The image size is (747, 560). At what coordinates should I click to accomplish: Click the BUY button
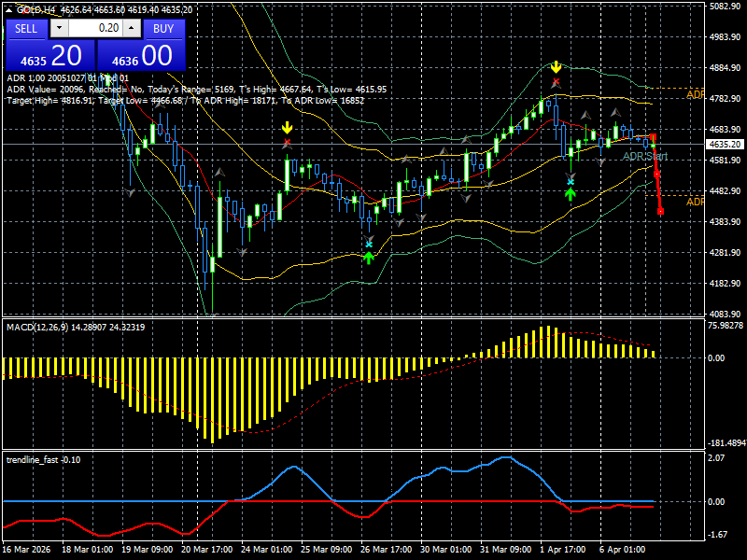pyautogui.click(x=163, y=29)
